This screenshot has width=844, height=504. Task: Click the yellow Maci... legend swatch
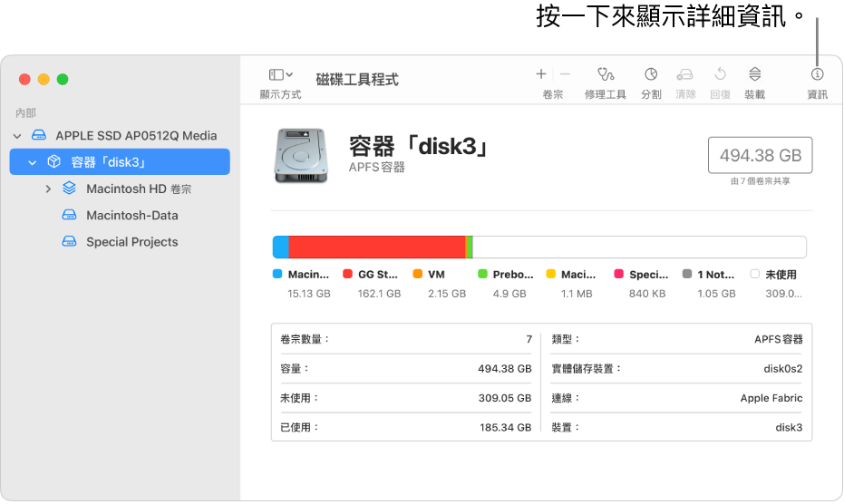click(x=550, y=274)
